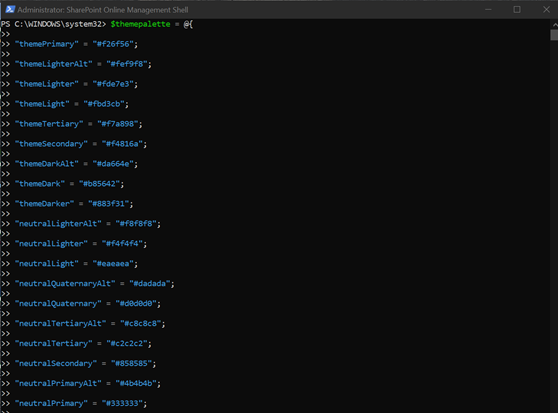Click the "themeLight" key
This screenshot has height=413, width=558.
point(42,104)
